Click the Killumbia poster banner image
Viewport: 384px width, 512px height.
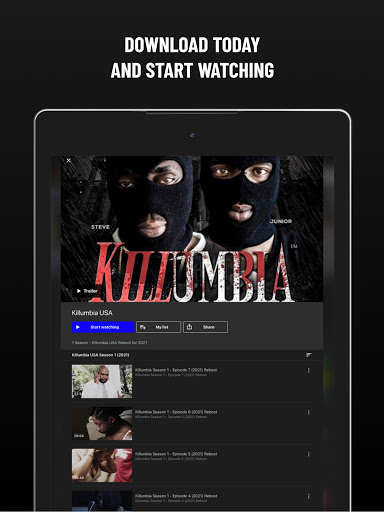pyautogui.click(x=192, y=229)
